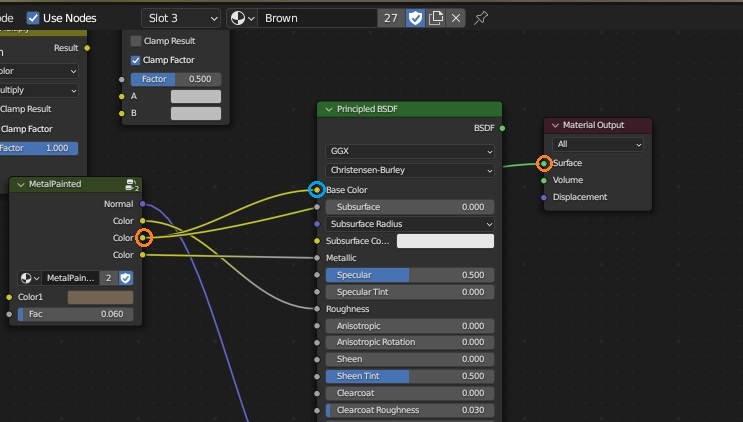Click the Color1 brown color swatch

click(x=100, y=297)
